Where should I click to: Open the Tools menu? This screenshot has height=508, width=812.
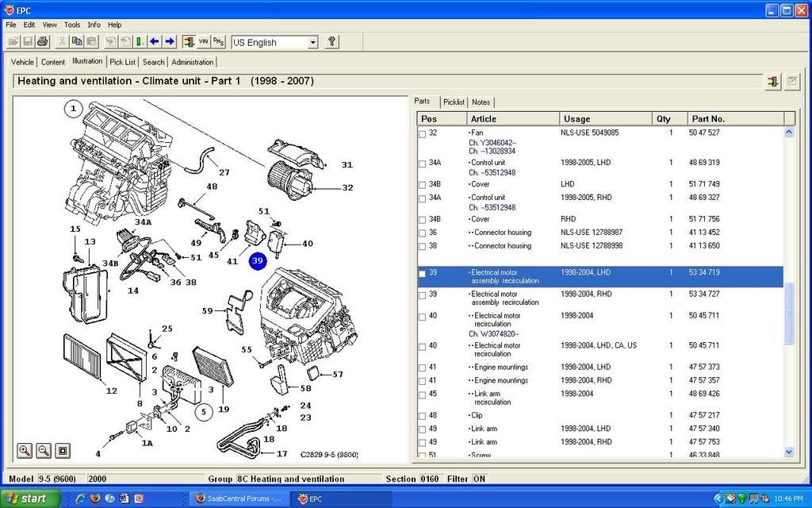tap(71, 25)
